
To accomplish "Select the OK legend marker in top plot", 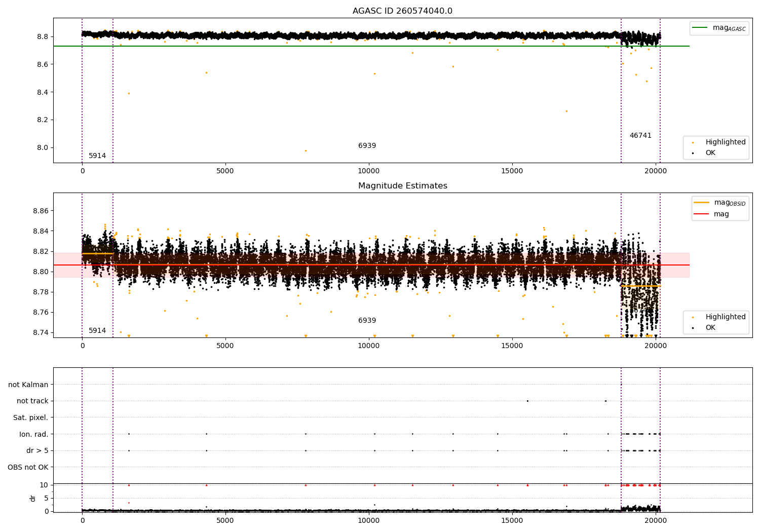I will [x=693, y=153].
